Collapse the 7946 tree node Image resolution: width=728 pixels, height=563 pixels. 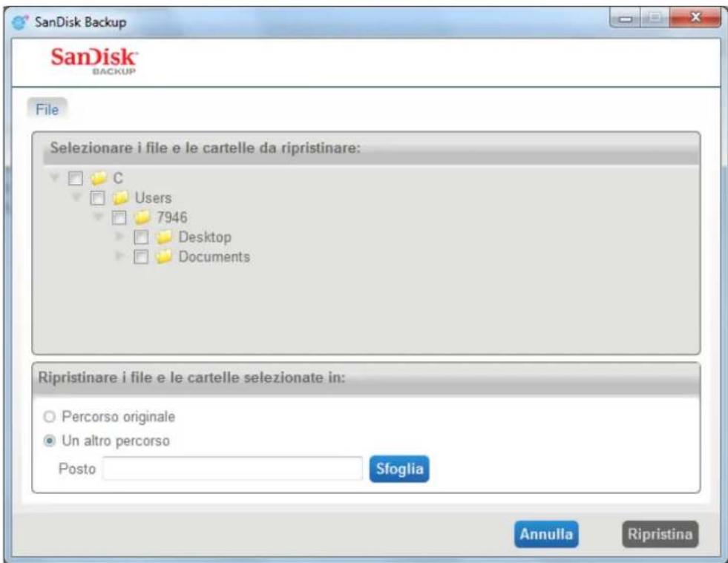[x=98, y=217]
